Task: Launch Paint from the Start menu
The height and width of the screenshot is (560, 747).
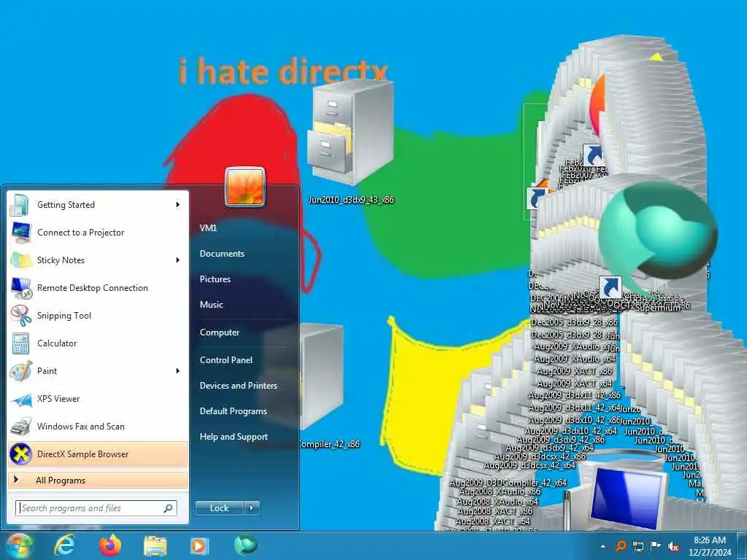Action: [98, 370]
